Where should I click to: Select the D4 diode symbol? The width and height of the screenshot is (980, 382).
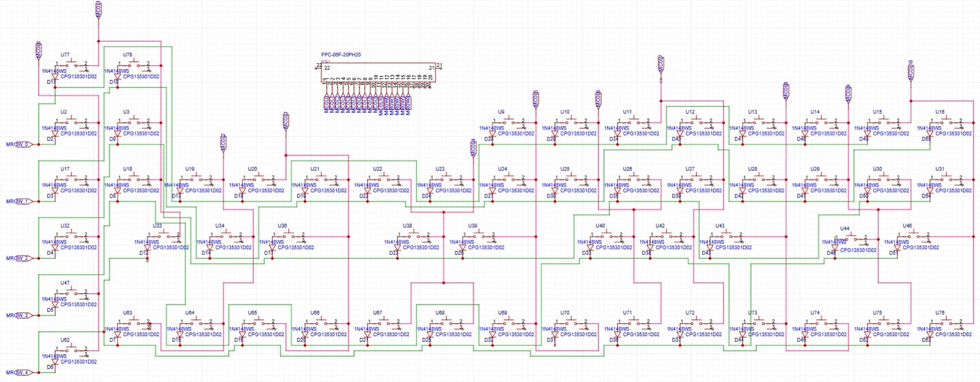coord(55,247)
